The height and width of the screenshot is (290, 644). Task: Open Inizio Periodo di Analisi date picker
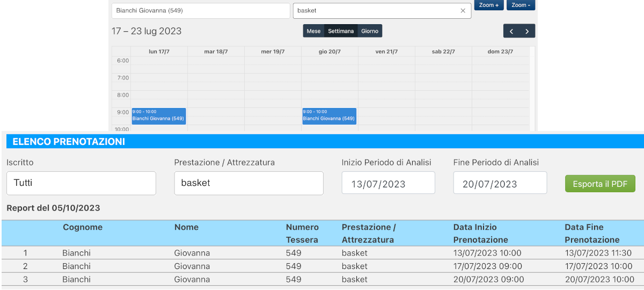(388, 184)
